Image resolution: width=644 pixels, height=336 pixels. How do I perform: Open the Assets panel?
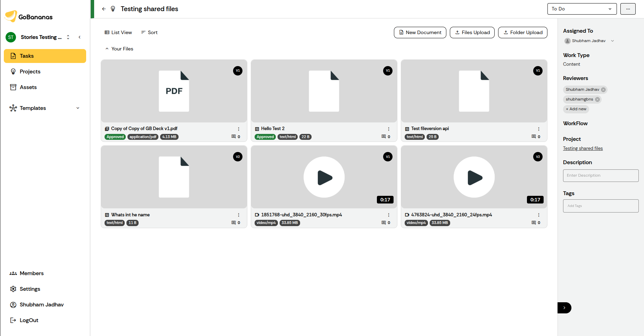click(x=28, y=87)
